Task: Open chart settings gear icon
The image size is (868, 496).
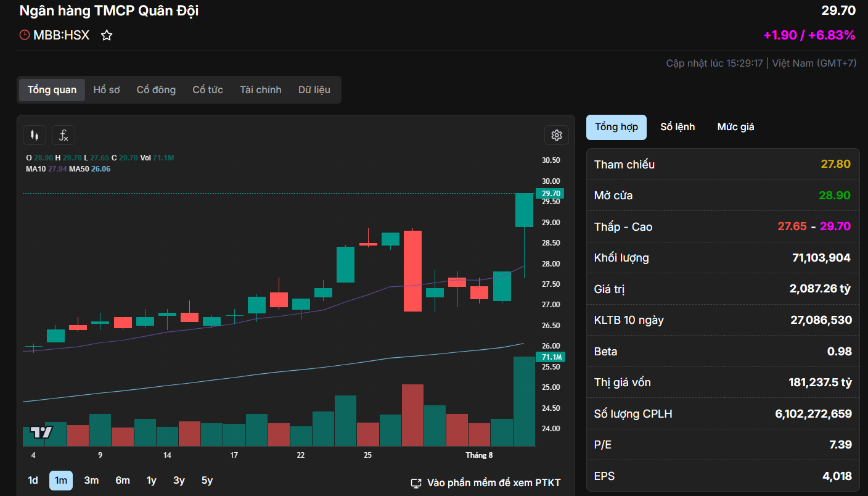Action: (x=557, y=135)
